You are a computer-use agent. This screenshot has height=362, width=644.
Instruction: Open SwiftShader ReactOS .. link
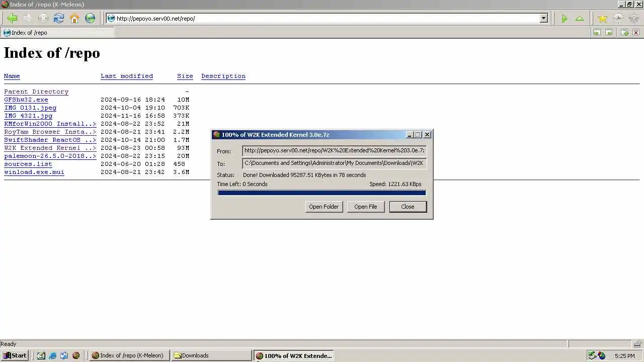(x=50, y=140)
